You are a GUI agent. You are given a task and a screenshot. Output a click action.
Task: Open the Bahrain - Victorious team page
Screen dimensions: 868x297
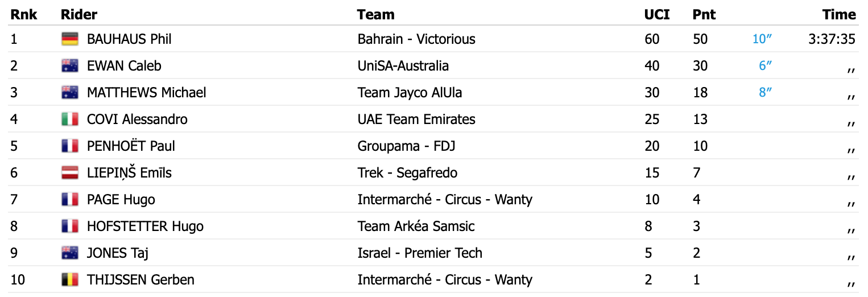coord(416,39)
